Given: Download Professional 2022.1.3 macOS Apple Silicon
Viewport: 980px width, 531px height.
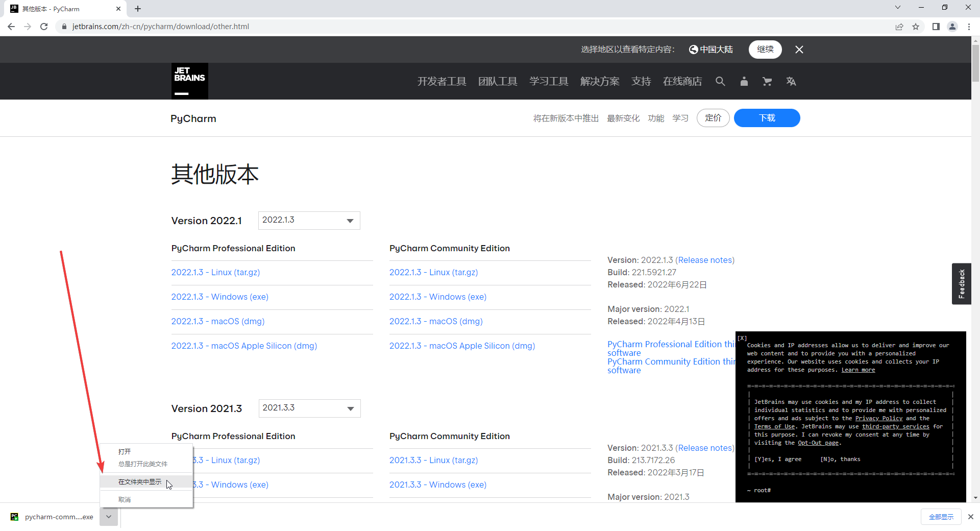Looking at the screenshot, I should click(244, 346).
